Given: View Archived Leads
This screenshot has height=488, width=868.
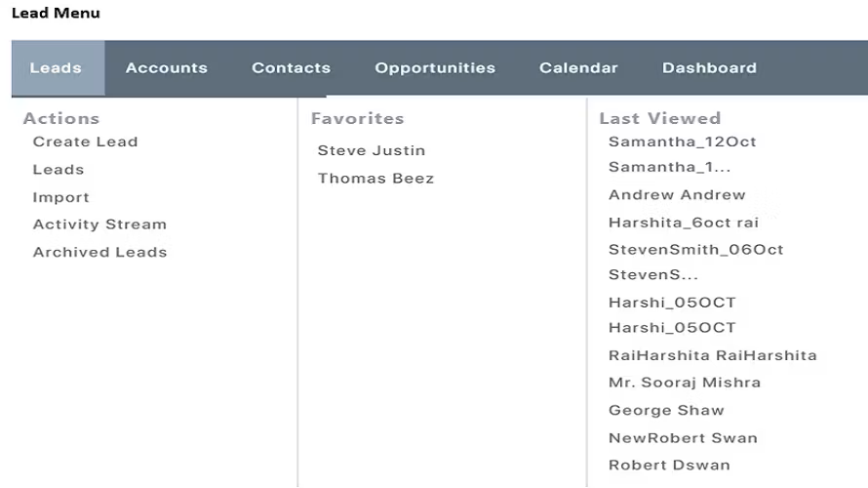Looking at the screenshot, I should 99,252.
